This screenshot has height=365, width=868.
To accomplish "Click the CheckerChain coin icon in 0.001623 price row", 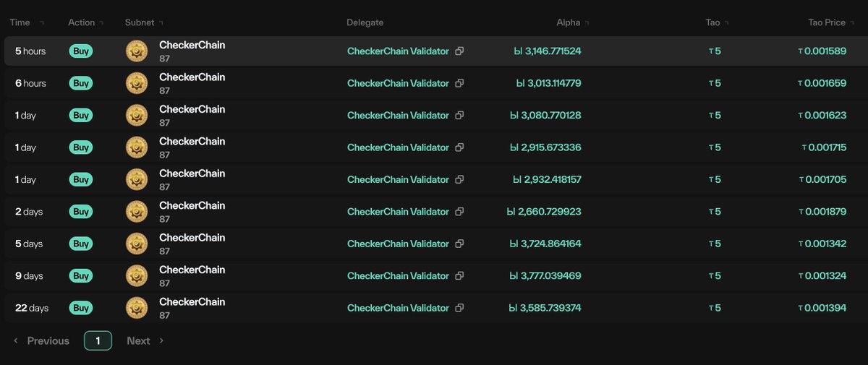I will tap(137, 116).
